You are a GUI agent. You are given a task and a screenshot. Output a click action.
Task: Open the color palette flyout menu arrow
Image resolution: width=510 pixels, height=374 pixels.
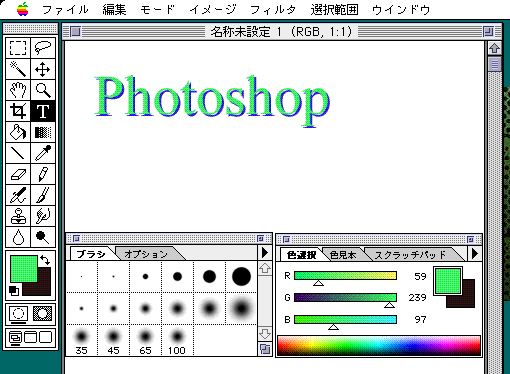tap(475, 254)
